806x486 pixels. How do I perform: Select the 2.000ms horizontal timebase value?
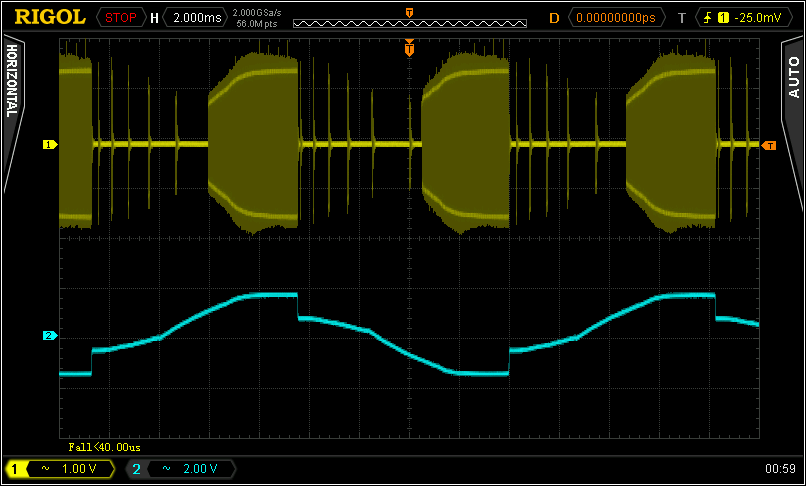[197, 18]
